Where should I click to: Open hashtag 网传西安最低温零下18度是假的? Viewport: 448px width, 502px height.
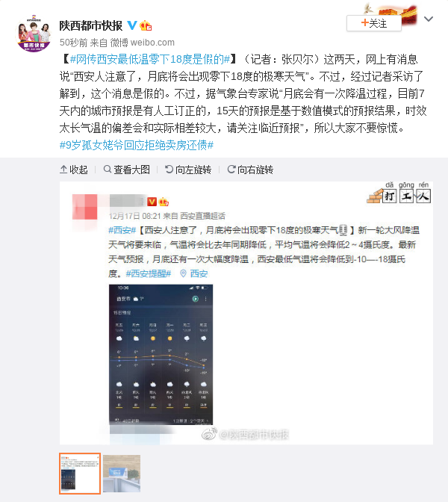[150, 59]
